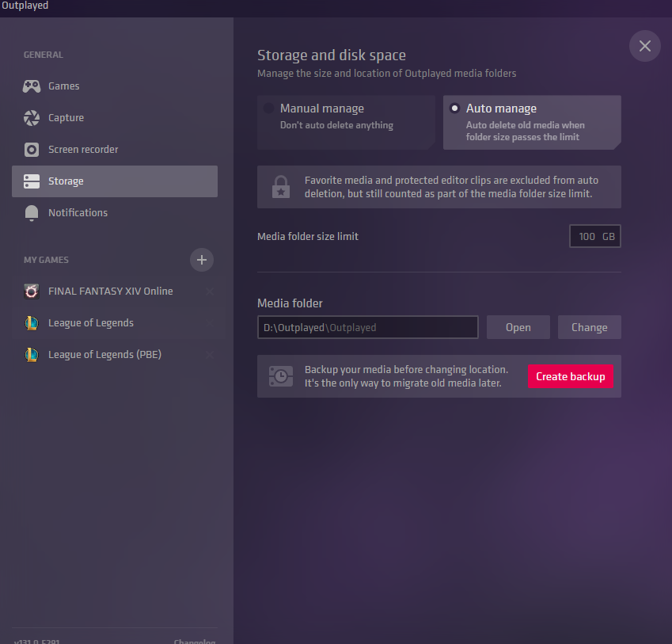Click the media folder path field
The height and width of the screenshot is (644, 672).
(x=368, y=328)
